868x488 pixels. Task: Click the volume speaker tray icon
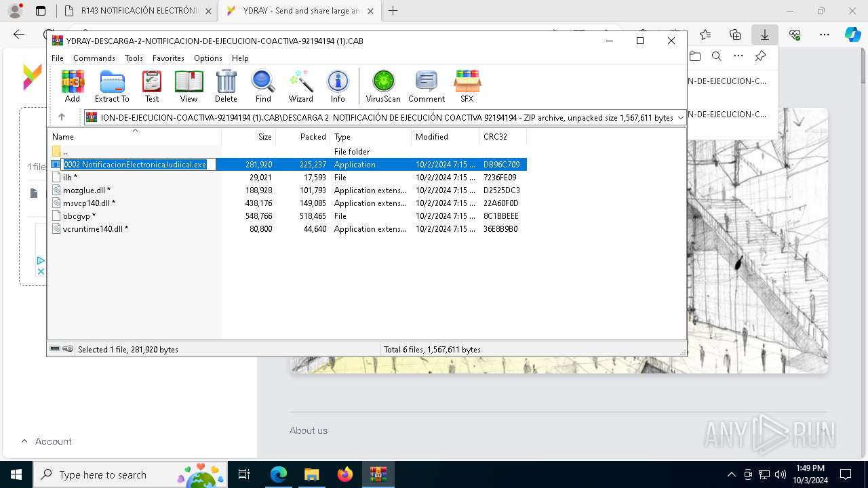[781, 474]
